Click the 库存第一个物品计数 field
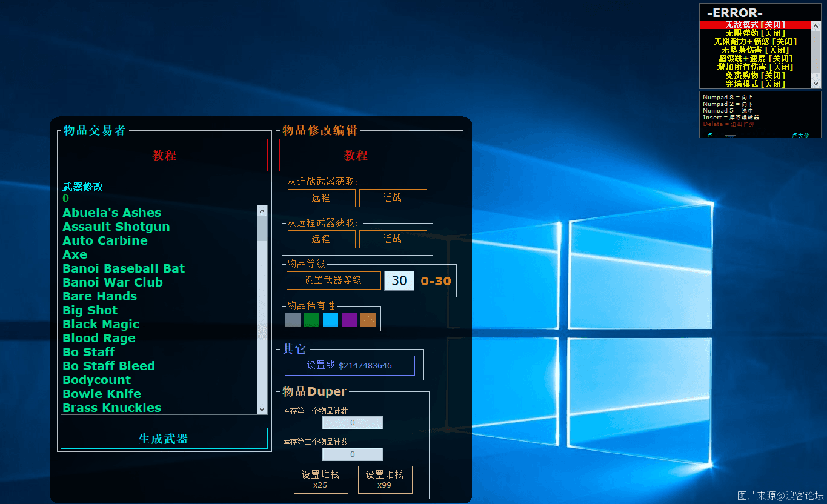Screen dimensions: 827x504 click(x=353, y=423)
